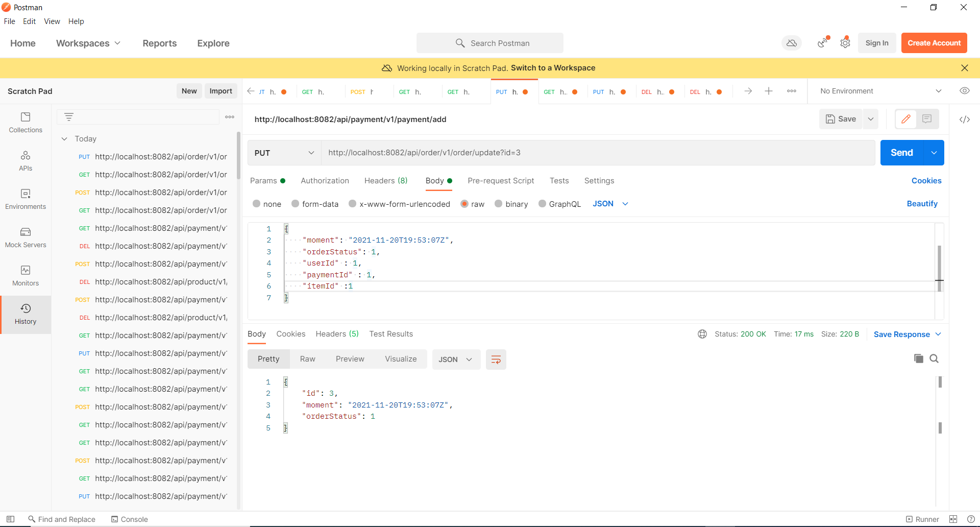This screenshot has height=527, width=980.
Task: Open the Send button dropdown arrow
Action: tap(934, 153)
